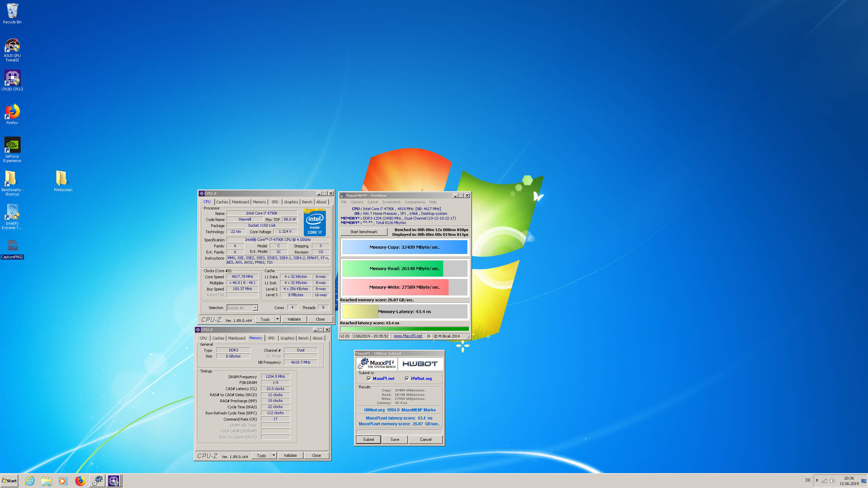Switch to MaxxMEM gear icon in taskbar
Screen dimensions: 868x488
97,481
